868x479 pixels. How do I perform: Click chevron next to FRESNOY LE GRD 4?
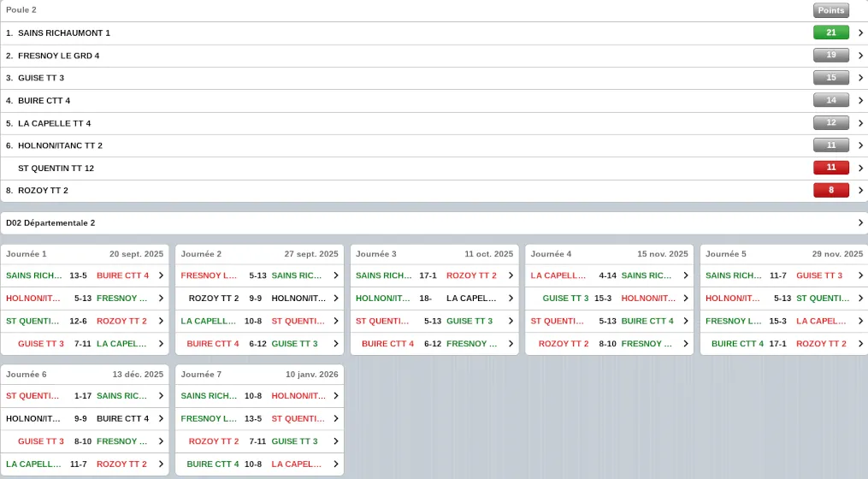[860, 56]
